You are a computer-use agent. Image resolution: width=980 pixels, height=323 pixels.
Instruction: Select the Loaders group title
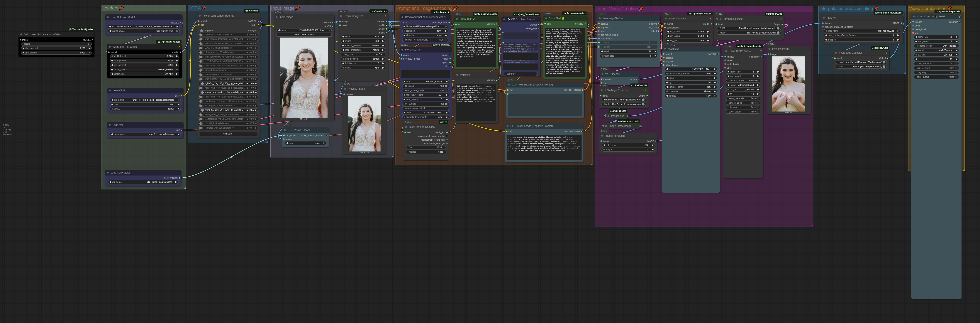[x=110, y=8]
